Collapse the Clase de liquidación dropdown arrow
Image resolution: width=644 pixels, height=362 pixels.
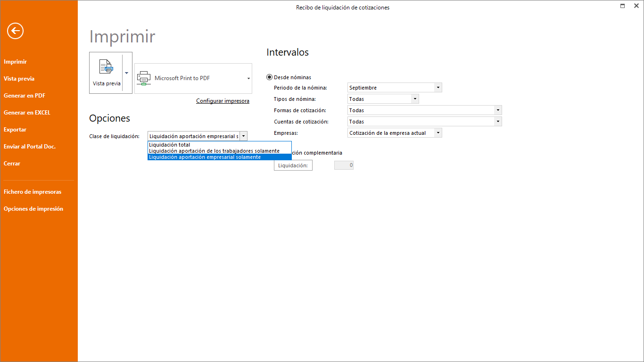[243, 136]
